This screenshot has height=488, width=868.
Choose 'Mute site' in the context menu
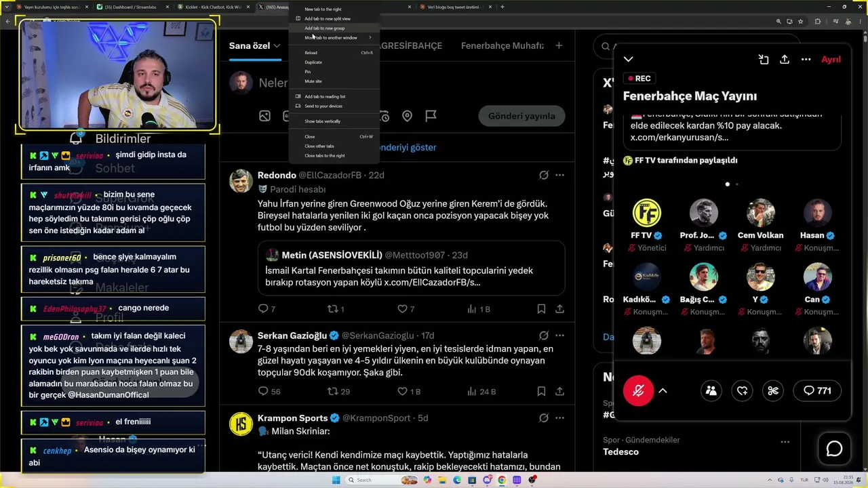click(333, 81)
